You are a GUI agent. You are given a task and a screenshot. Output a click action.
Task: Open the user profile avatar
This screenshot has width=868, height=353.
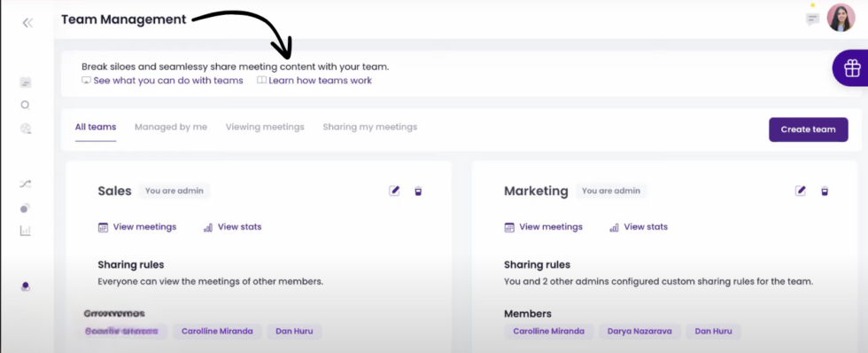841,18
